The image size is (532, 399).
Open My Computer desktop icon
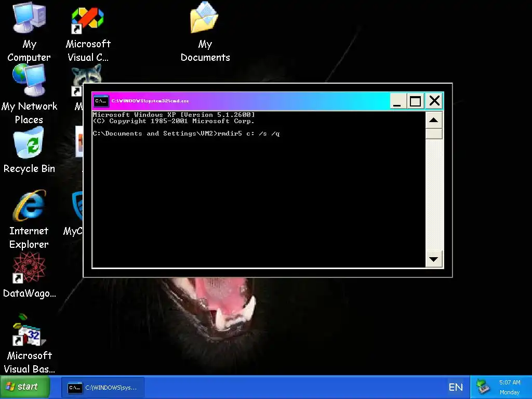29,32
